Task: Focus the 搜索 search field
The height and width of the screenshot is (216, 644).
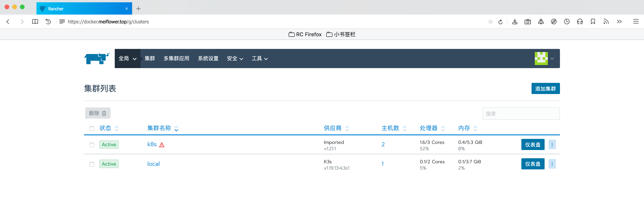Action: click(x=521, y=114)
